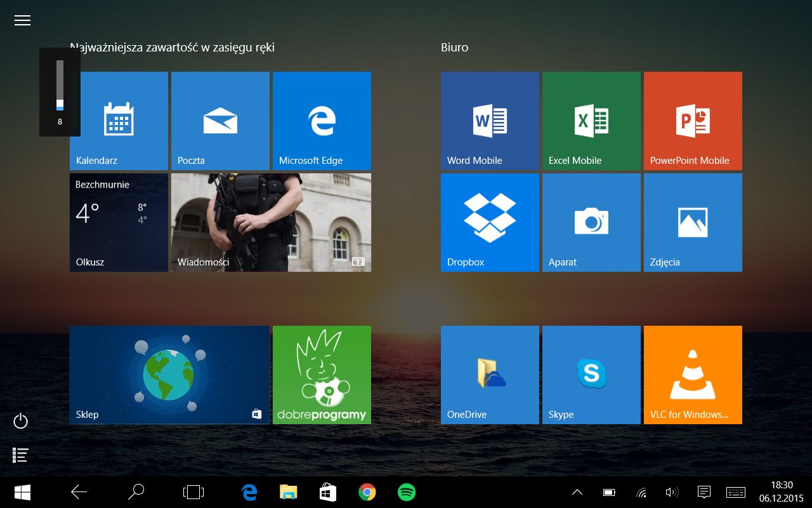Click the Najważniejsza zawartość group header
The height and width of the screenshot is (508, 812).
coord(172,48)
